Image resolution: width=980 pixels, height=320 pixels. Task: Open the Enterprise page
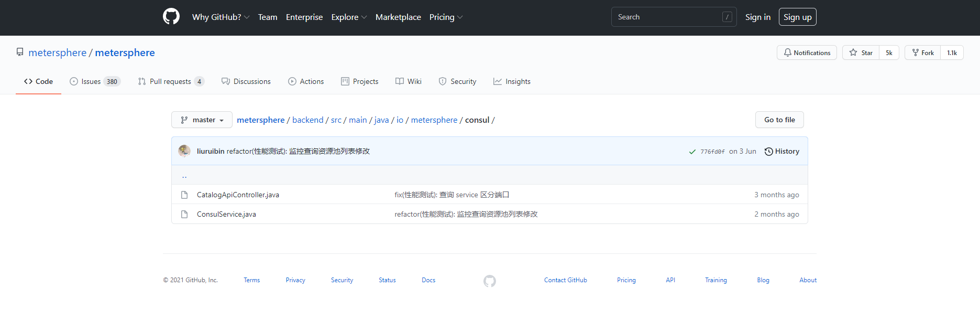(304, 17)
